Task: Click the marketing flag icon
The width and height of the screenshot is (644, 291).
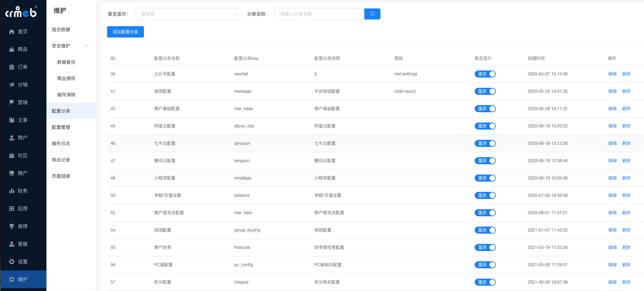Action: click(x=12, y=102)
